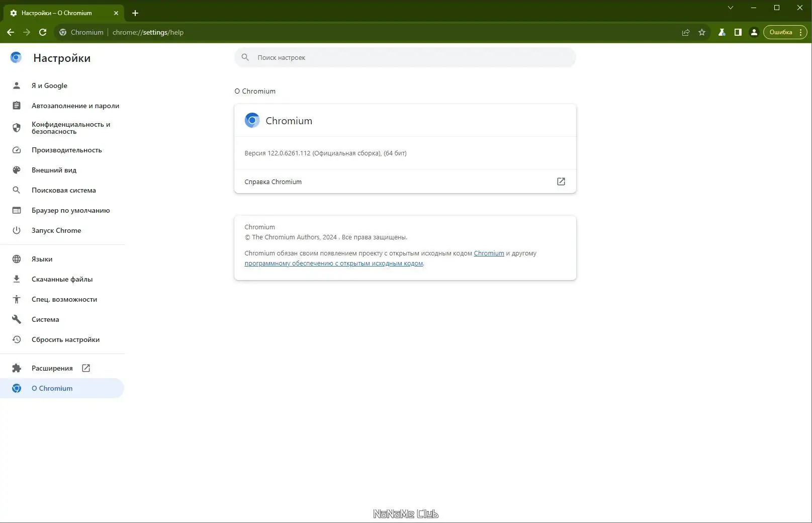Select О Chromium in sidebar
The image size is (812, 523).
tap(62, 388)
